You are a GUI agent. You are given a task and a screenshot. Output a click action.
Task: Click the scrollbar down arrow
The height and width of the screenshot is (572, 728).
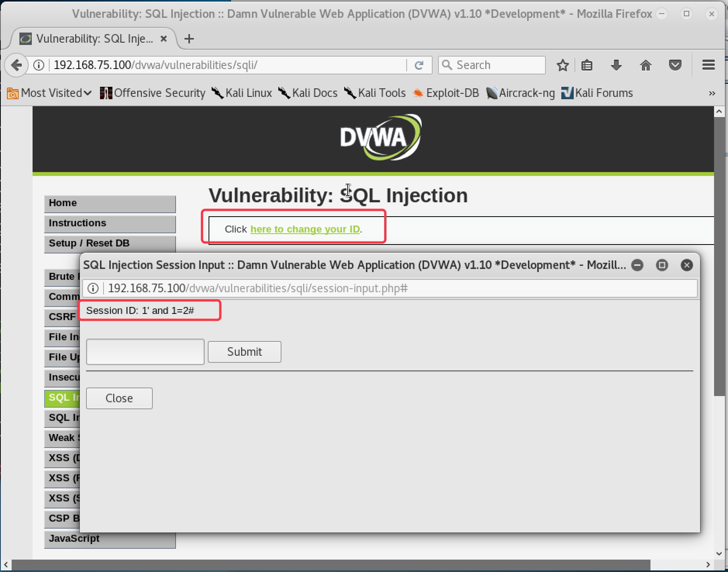coord(719,553)
